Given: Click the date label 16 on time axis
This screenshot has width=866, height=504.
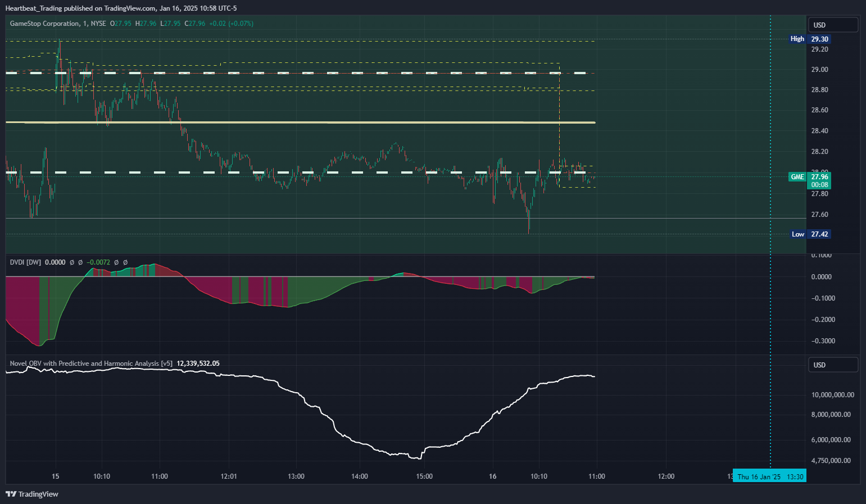Looking at the screenshot, I should point(493,476).
